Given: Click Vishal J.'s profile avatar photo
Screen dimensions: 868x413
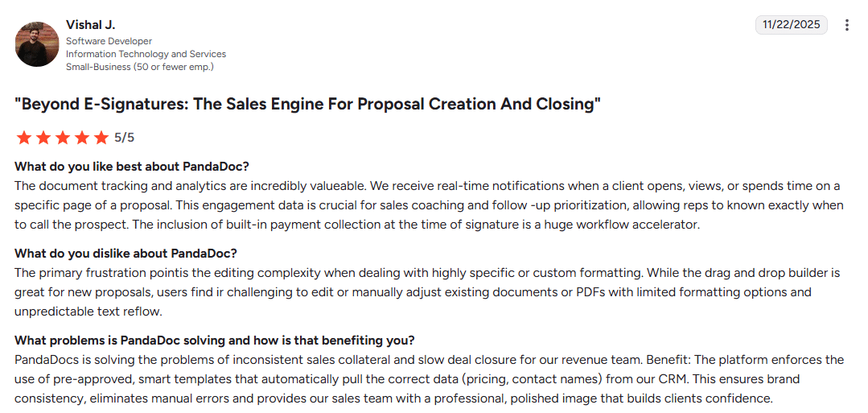Looking at the screenshot, I should click(37, 44).
